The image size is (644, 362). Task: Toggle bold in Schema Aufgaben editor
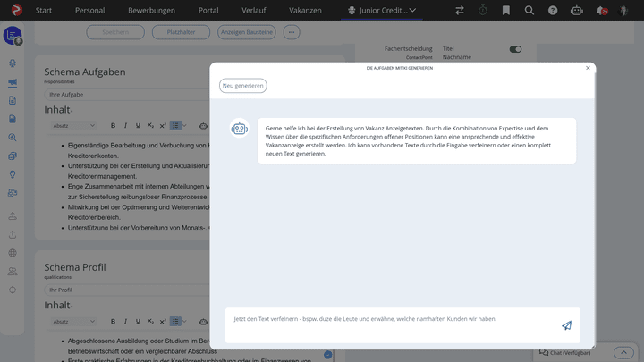point(113,126)
